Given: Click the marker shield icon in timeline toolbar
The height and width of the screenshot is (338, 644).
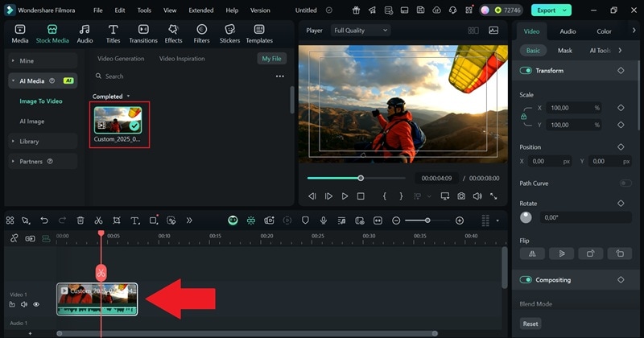Looking at the screenshot, I should [x=305, y=221].
